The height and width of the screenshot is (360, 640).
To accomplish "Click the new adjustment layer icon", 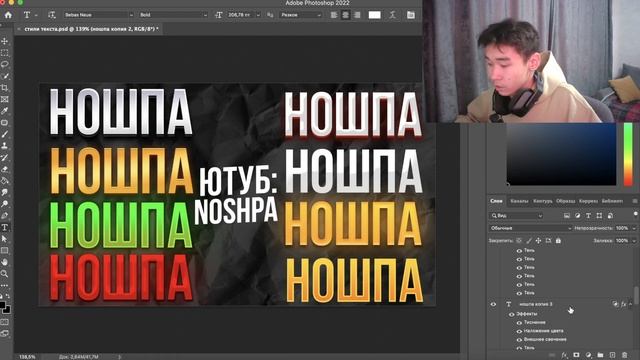I will 588,356.
